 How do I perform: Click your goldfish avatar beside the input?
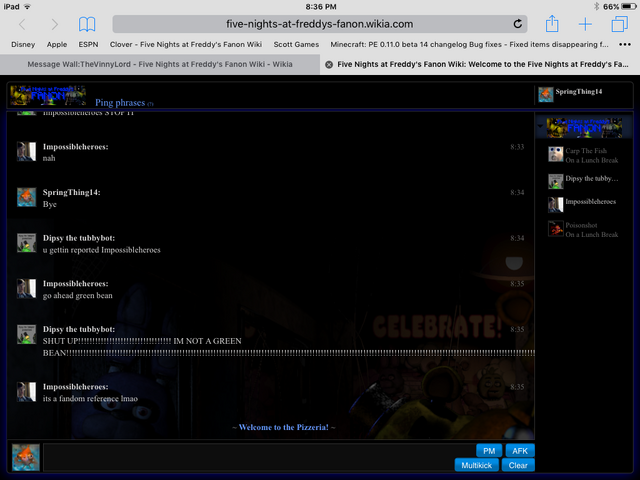(26, 458)
